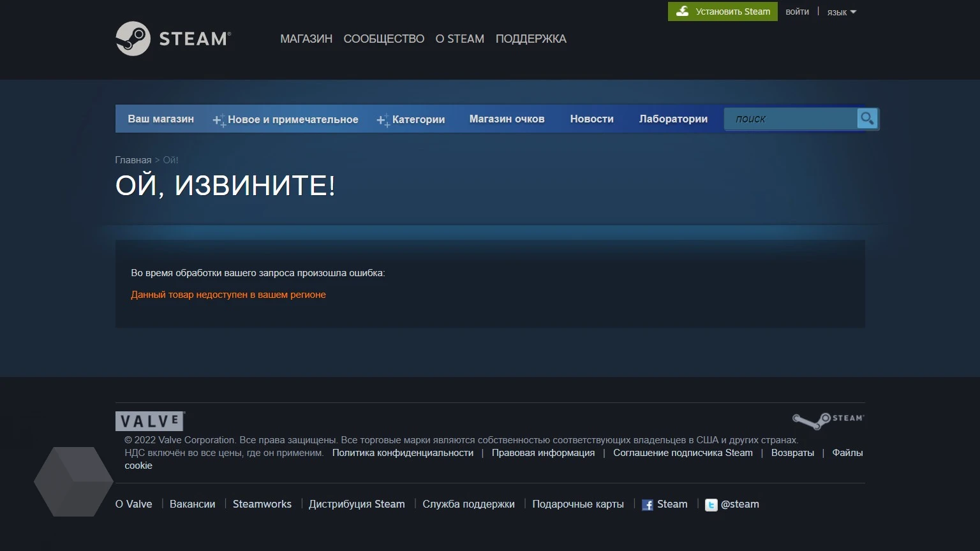Click the Twitter icon next to @steam

click(x=711, y=505)
